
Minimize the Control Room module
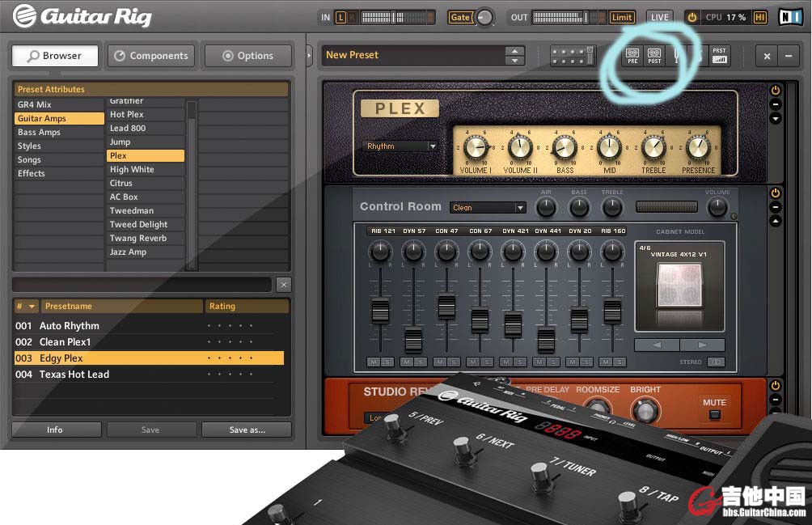(776, 207)
